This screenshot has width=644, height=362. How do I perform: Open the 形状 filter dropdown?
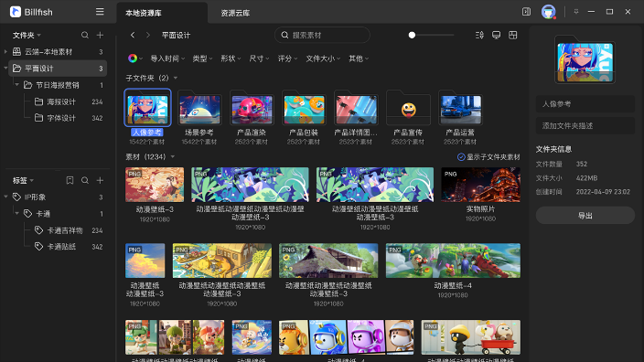tap(231, 59)
